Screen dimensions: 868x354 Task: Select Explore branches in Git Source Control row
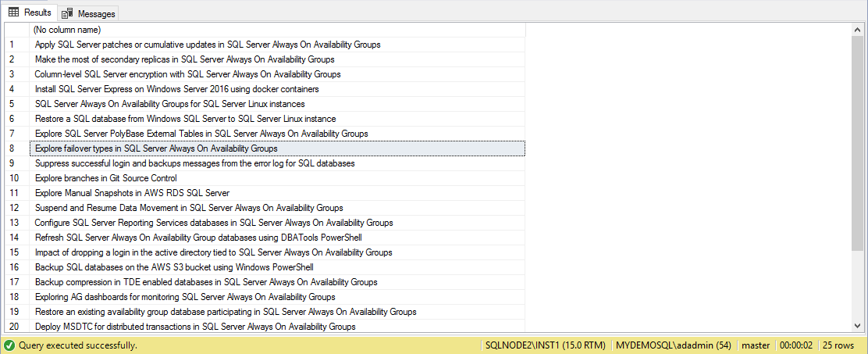coord(277,178)
